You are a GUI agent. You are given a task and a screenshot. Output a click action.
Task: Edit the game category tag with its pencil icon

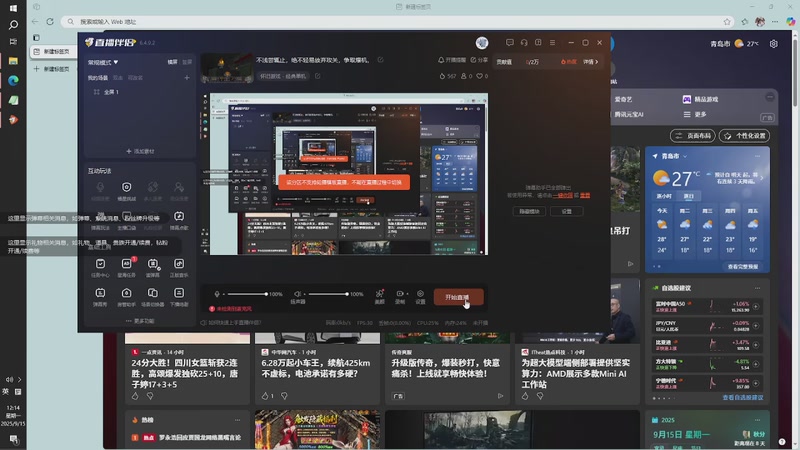(317, 76)
